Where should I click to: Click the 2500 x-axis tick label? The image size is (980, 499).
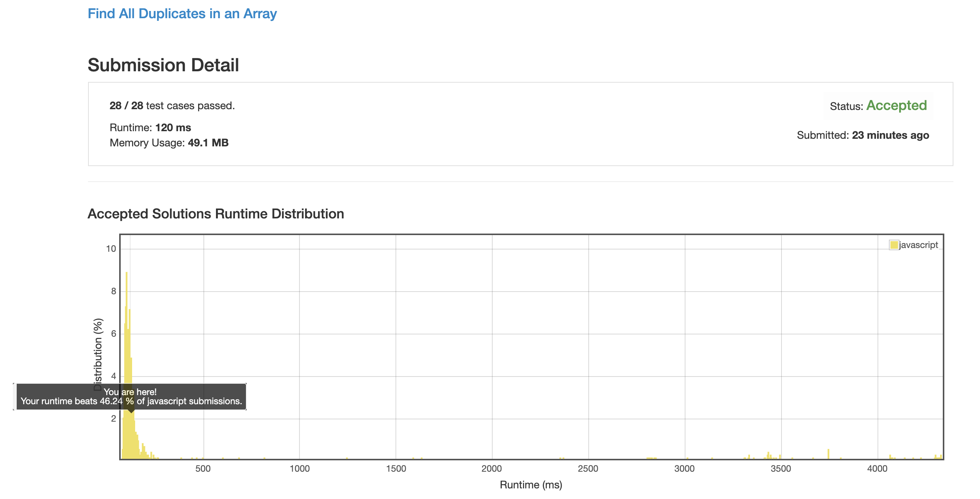point(588,469)
